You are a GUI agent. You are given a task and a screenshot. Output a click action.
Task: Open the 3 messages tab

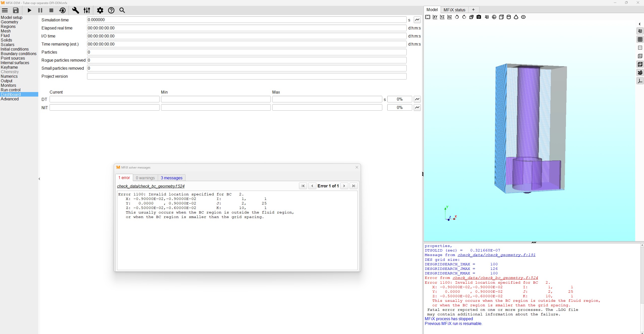click(x=171, y=178)
